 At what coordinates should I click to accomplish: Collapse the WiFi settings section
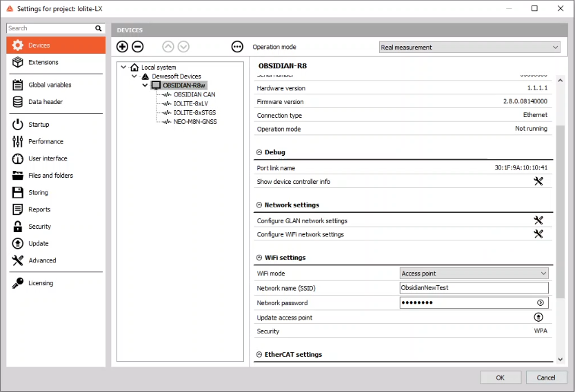pos(259,258)
